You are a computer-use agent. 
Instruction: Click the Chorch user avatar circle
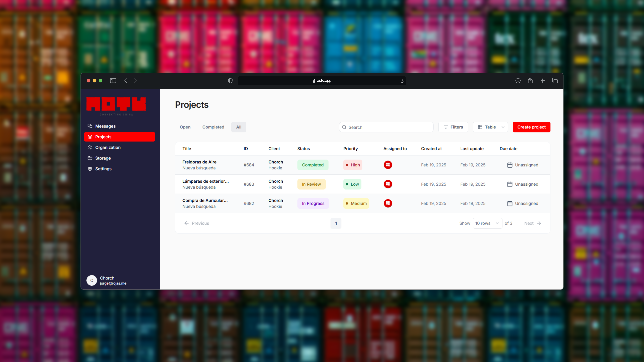coord(92,280)
